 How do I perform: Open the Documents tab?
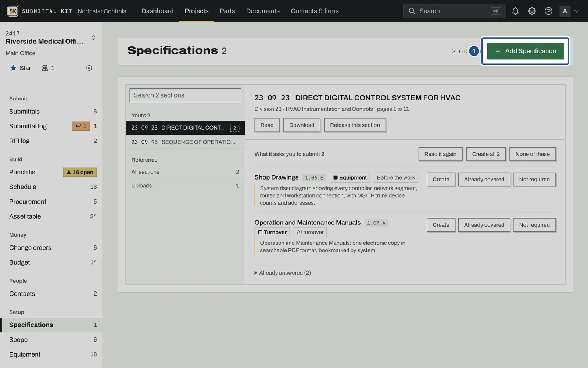(x=263, y=11)
